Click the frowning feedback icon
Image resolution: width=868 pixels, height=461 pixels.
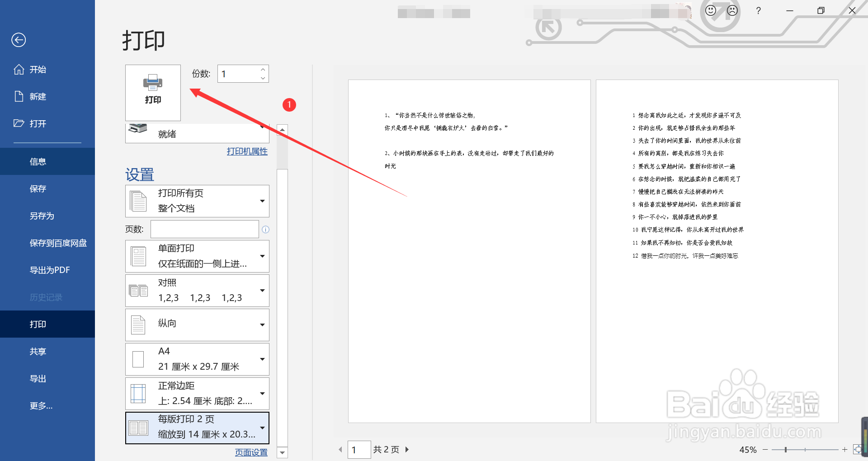(x=732, y=10)
